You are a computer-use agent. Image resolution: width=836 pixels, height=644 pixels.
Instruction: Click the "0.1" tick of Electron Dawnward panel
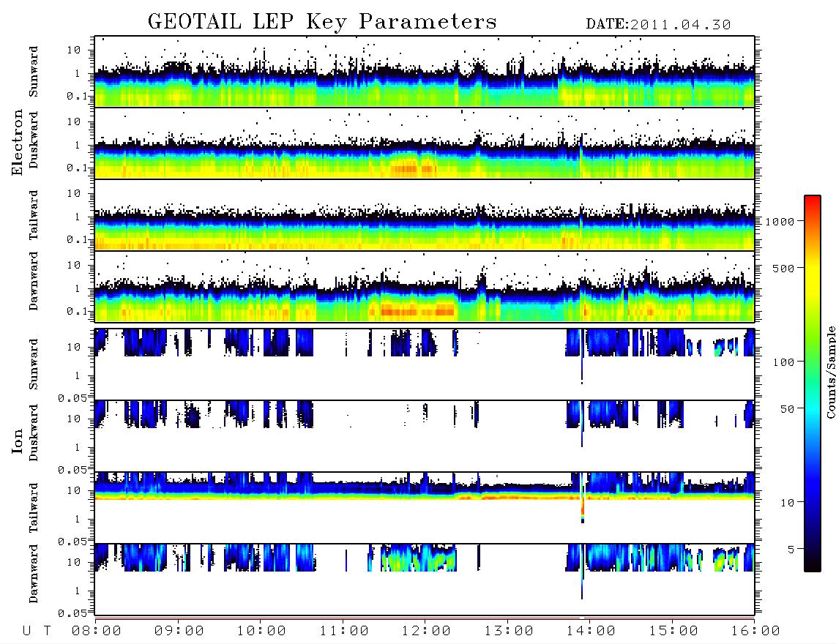(77, 311)
